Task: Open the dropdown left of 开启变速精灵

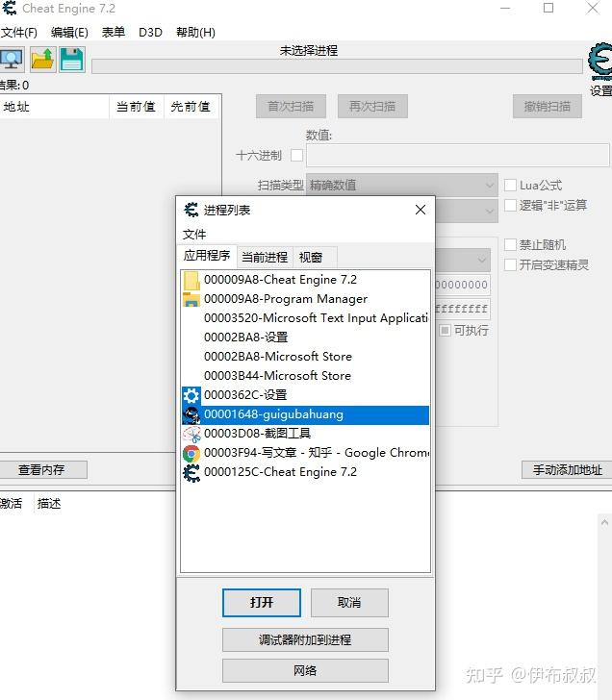Action: pyautogui.click(x=463, y=260)
